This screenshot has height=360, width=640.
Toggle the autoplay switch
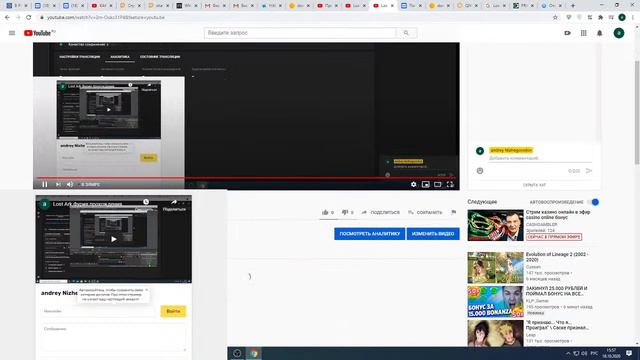594,202
